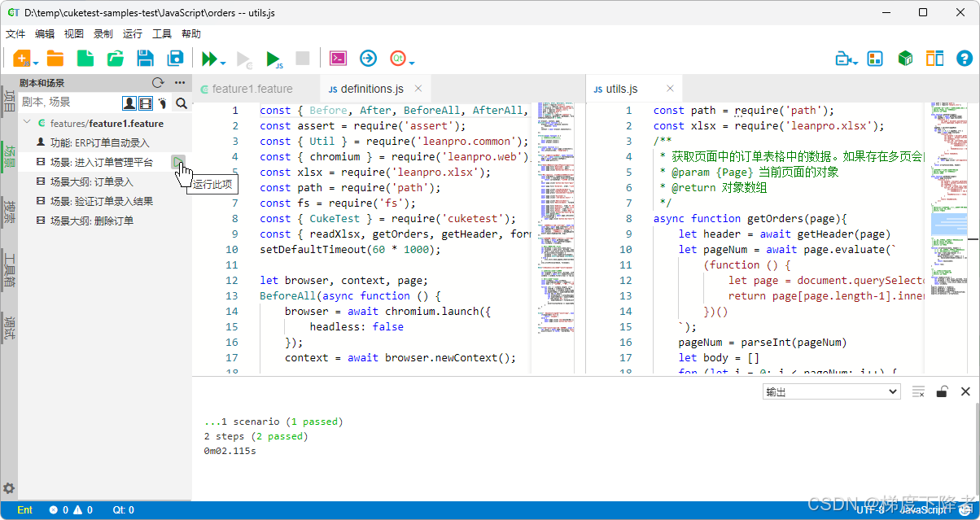Viewport: 980px width, 520px height.
Task: Toggle the scenario (film) filter icon
Action: (x=145, y=103)
